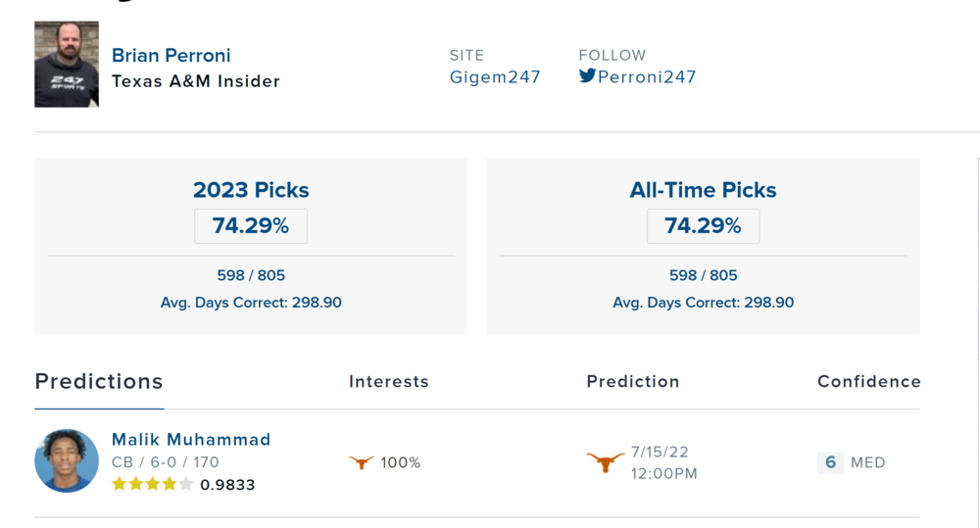
Task: Click the Prediction column header
Action: point(633,381)
